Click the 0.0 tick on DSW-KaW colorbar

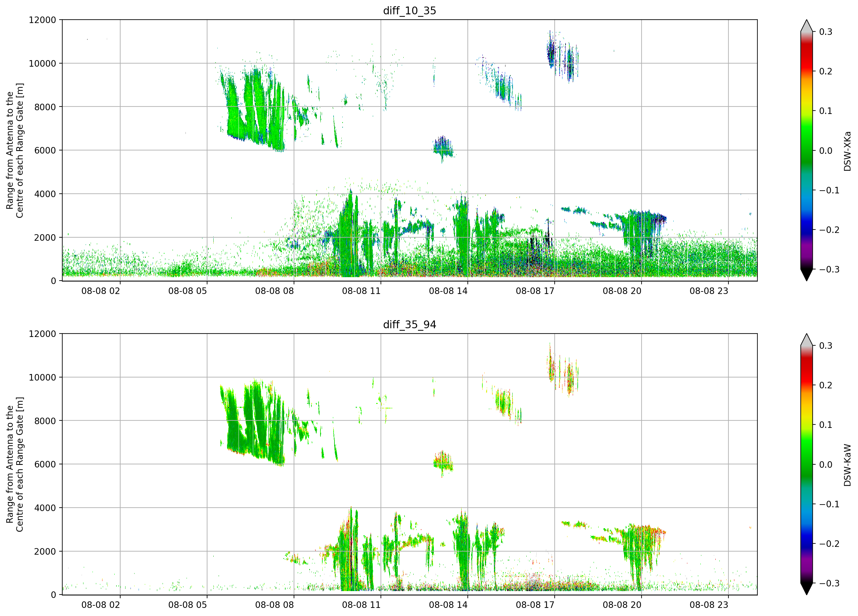[x=826, y=465]
